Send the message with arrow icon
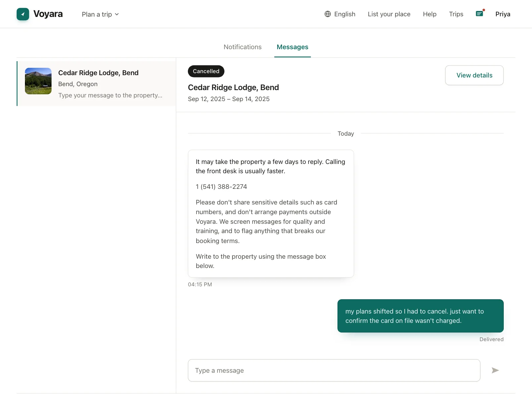The height and width of the screenshot is (399, 532). click(x=495, y=370)
